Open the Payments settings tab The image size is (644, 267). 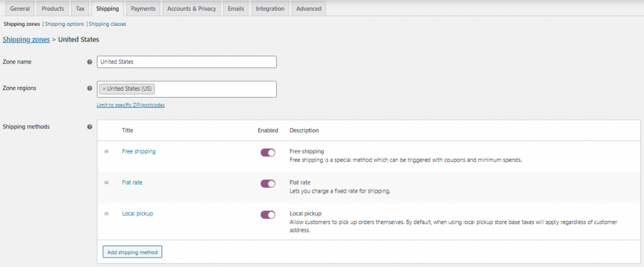pyautogui.click(x=143, y=9)
